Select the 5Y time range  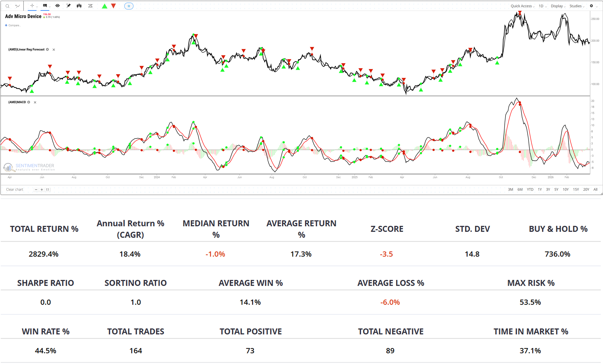556,189
